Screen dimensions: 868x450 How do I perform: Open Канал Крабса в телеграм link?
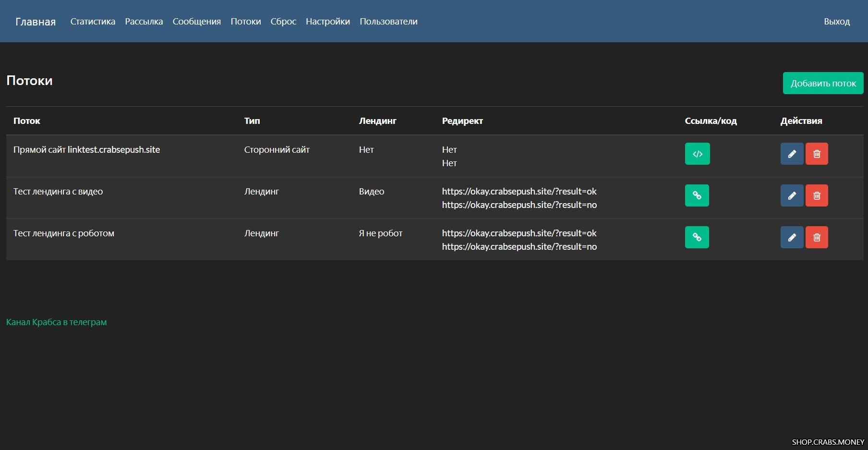[x=57, y=322]
